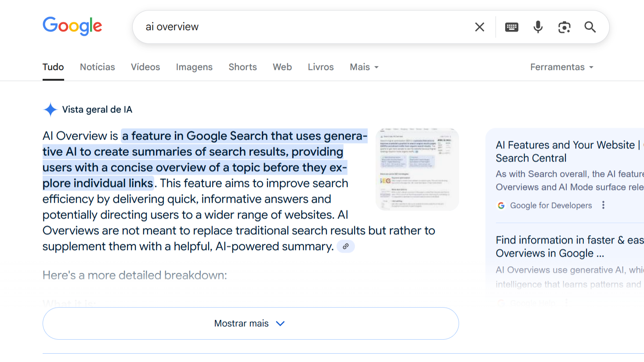Click the AI sparkle icon

(51, 110)
